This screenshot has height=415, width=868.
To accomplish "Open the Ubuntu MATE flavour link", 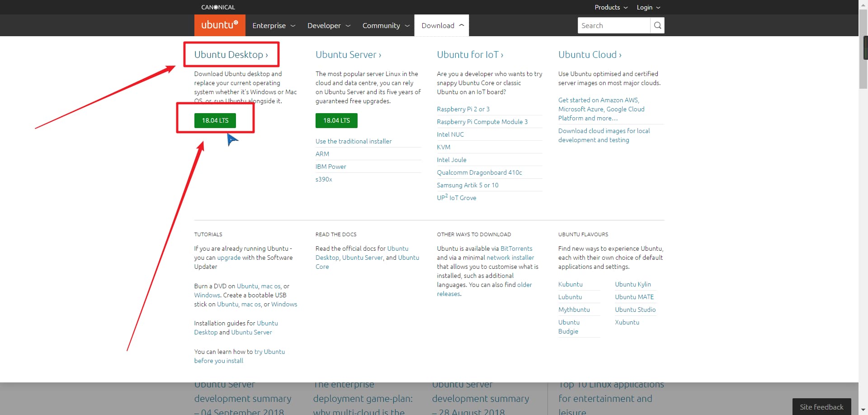I will click(x=634, y=297).
